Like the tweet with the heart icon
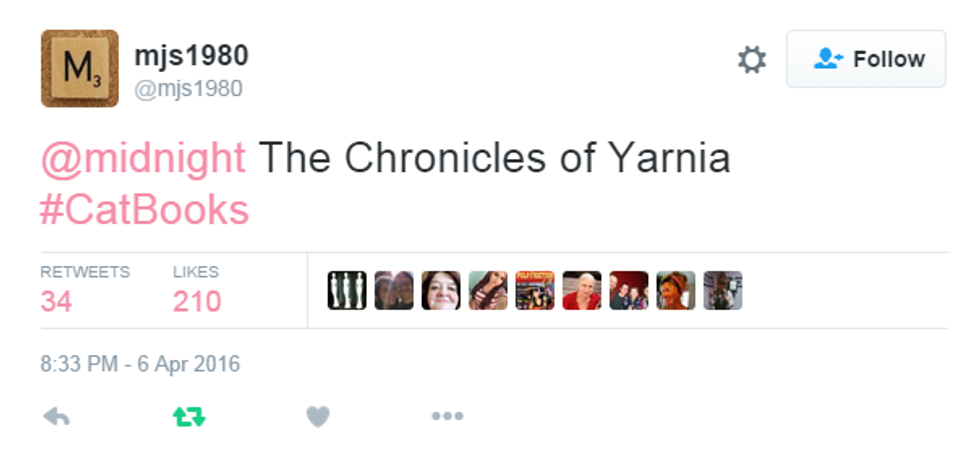 pos(318,417)
